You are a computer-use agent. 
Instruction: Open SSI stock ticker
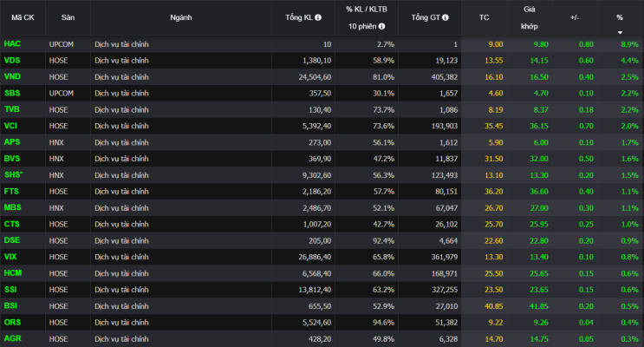point(10,290)
